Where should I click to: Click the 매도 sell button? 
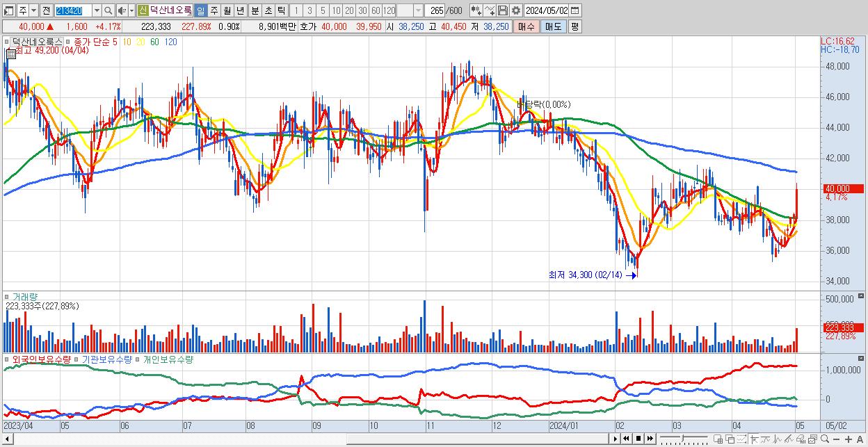[x=553, y=26]
